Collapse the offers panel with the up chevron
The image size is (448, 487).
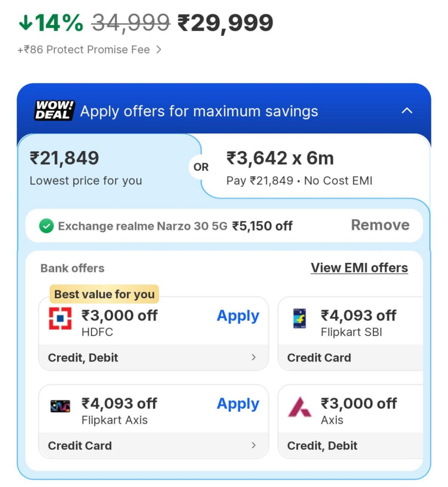coord(407,111)
